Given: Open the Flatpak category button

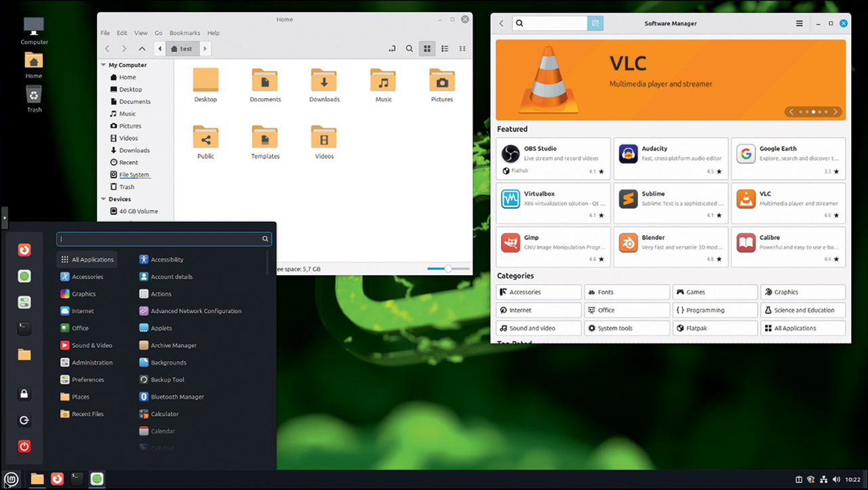Looking at the screenshot, I should coord(715,328).
